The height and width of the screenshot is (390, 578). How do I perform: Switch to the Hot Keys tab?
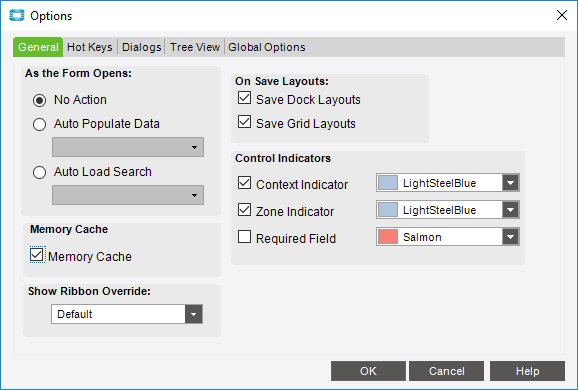pos(90,47)
